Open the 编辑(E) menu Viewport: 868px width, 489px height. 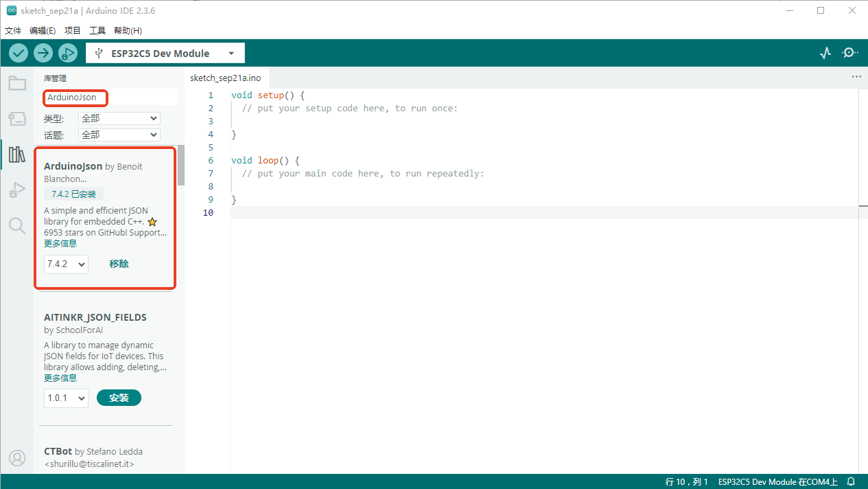(x=43, y=31)
